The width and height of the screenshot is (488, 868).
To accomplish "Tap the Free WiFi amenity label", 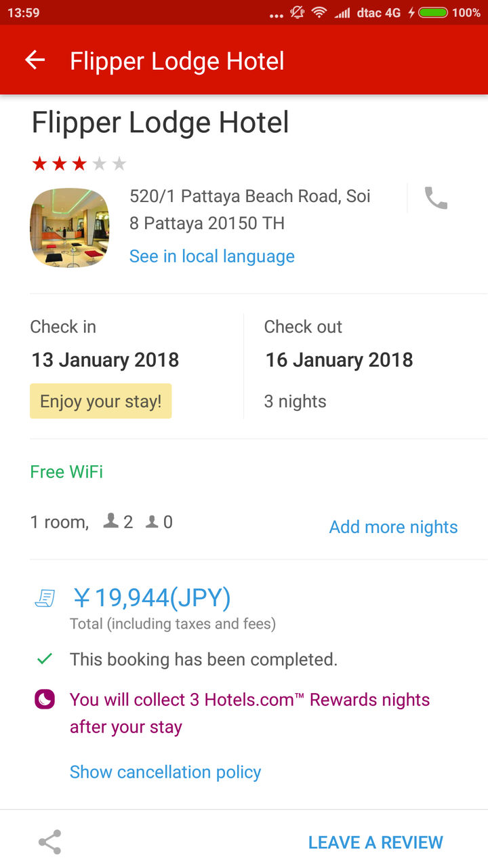I will coord(66,472).
